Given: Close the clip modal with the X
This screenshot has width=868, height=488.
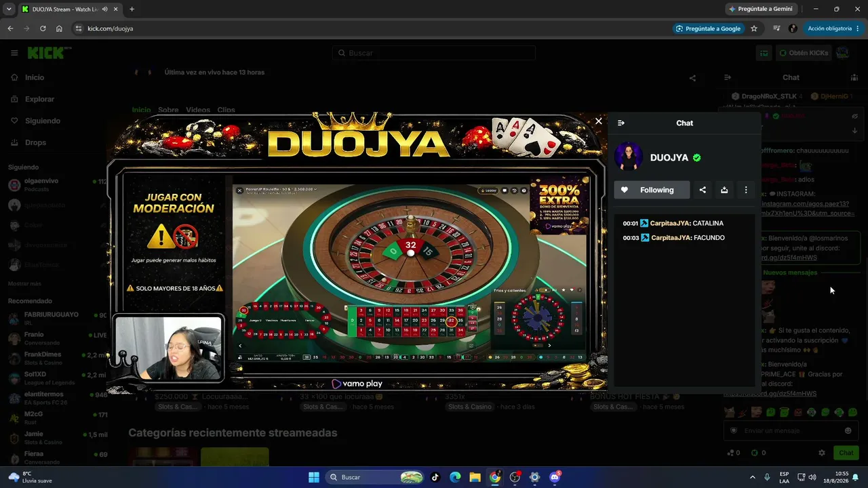Looking at the screenshot, I should coord(598,121).
